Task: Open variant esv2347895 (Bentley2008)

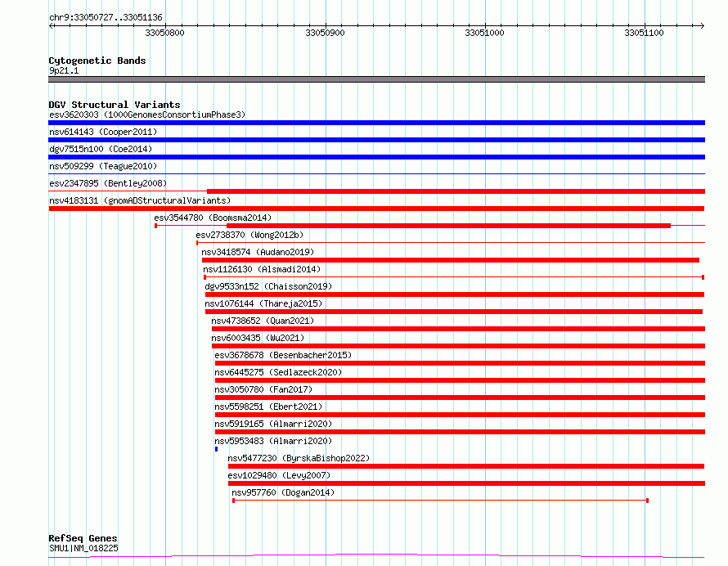Action: 108,183
